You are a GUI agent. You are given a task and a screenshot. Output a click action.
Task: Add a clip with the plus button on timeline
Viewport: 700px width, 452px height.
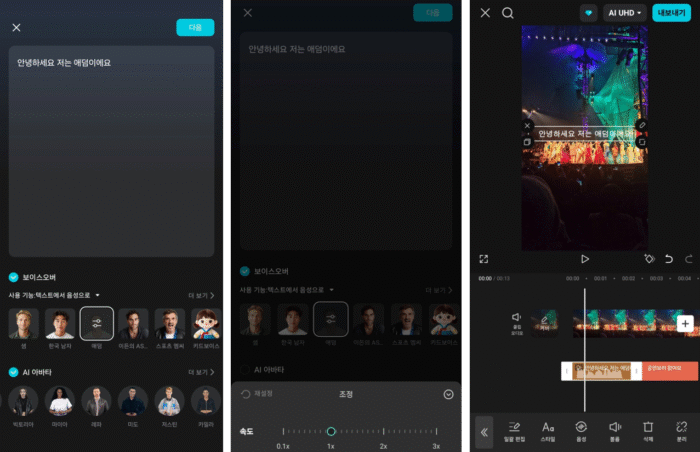pyautogui.click(x=685, y=323)
